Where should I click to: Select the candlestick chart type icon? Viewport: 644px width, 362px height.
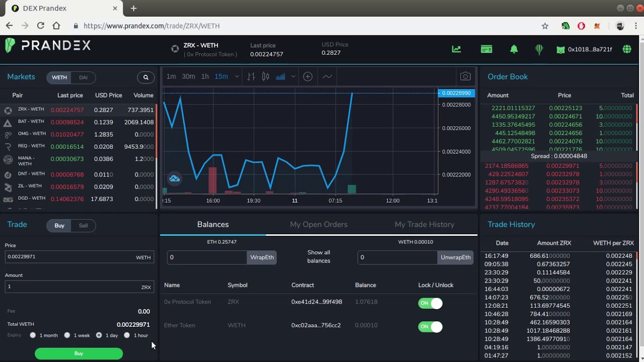point(266,76)
